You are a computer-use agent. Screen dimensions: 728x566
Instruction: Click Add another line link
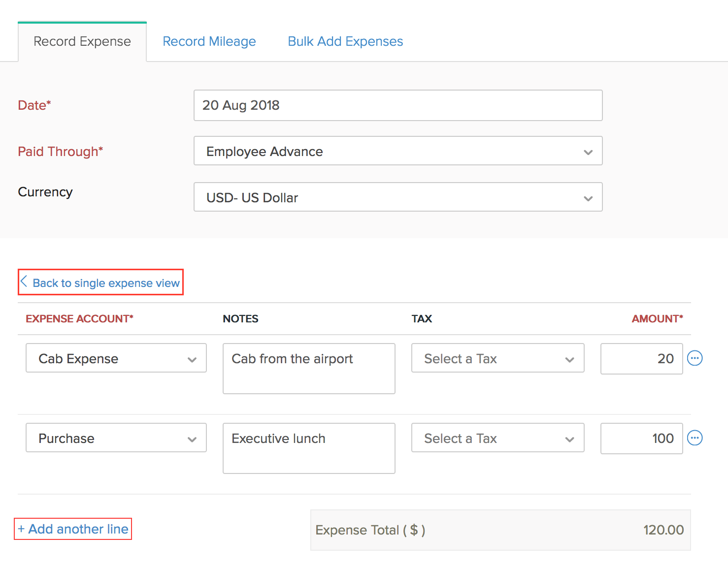73,529
